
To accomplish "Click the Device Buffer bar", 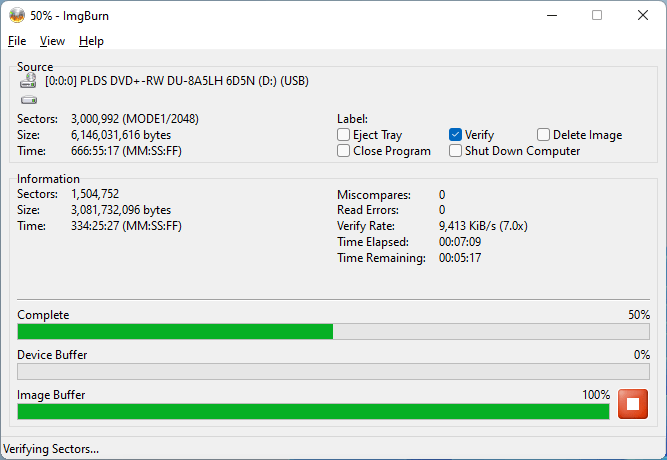I will point(333,371).
